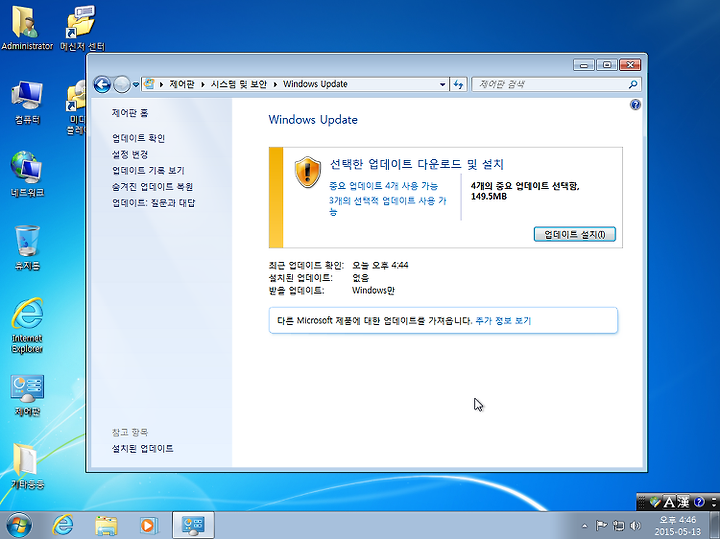Expand the arrow after 시스템 및 보안 in the breadcrumb
Image resolution: width=720 pixels, height=539 pixels.
pyautogui.click(x=275, y=84)
